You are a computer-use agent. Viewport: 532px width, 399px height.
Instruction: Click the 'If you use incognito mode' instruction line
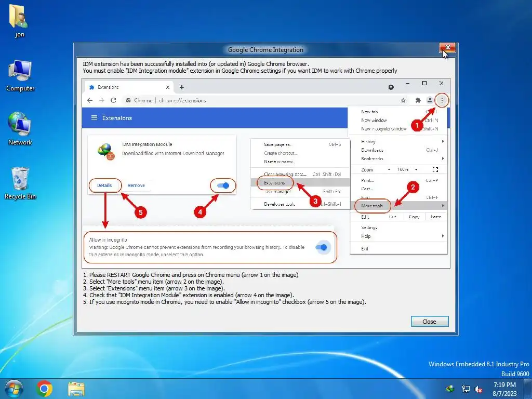[224, 302]
